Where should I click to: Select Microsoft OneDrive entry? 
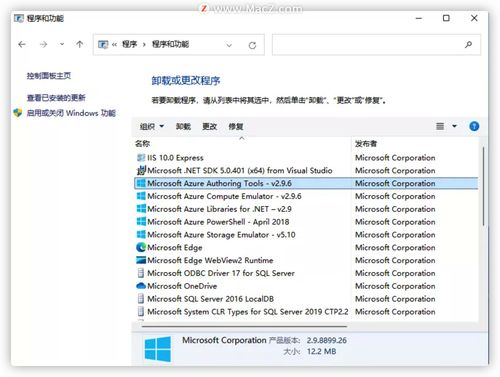(306, 286)
